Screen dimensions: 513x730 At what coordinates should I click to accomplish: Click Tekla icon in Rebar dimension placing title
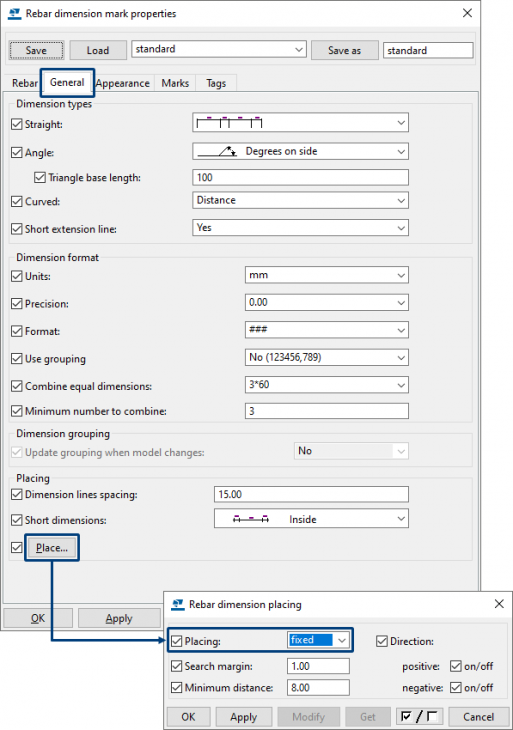[177, 604]
